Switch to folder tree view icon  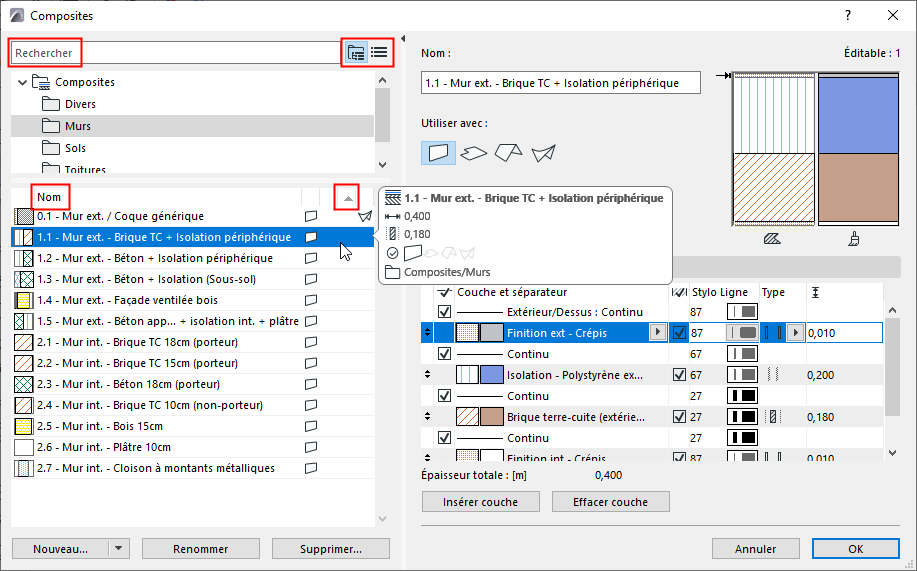click(356, 53)
